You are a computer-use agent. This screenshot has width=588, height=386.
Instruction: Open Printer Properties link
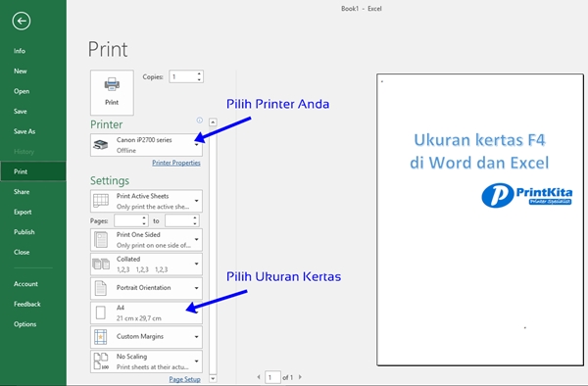click(x=176, y=163)
